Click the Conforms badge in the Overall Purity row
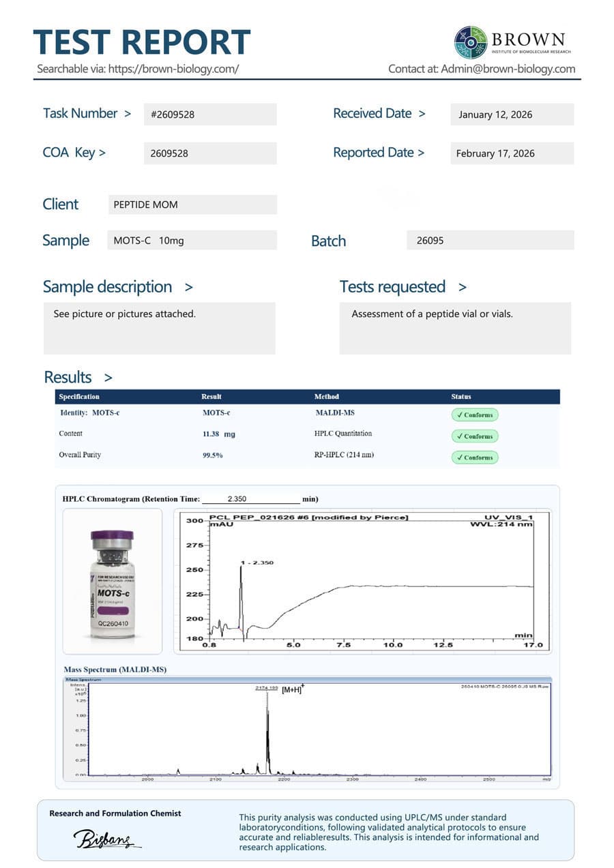Screen dimensions: 614x868 [x=475, y=458]
